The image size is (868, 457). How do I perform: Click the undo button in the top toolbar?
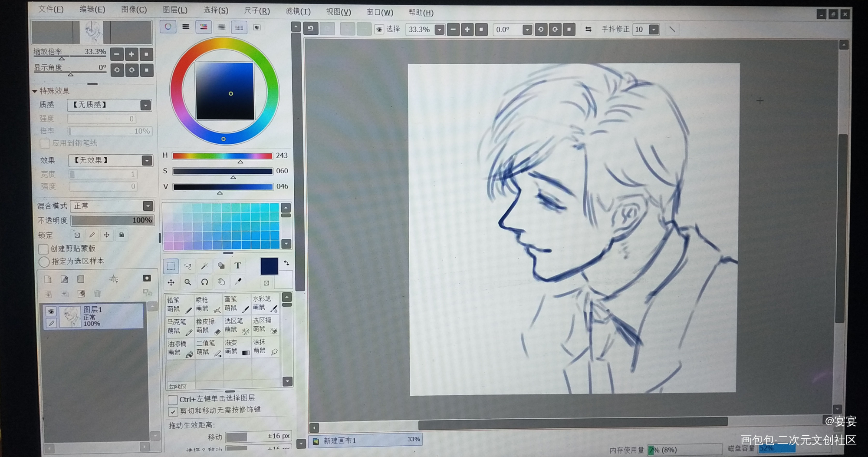coord(311,29)
